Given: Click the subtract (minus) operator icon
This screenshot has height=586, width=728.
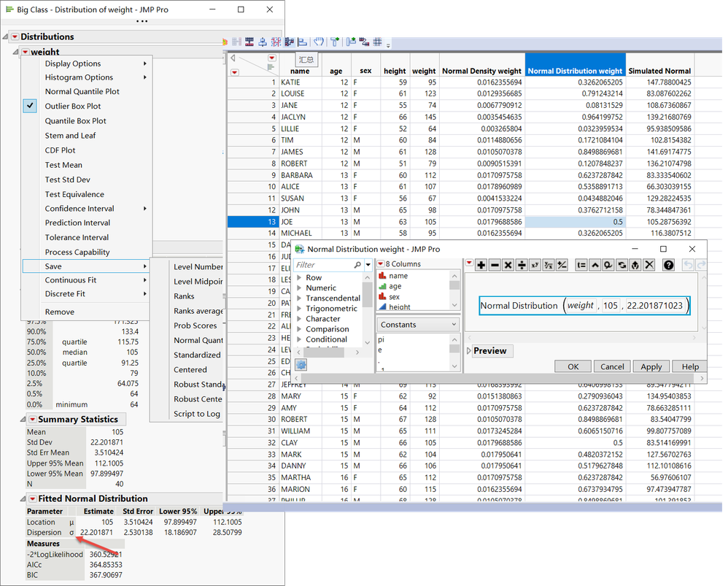Looking at the screenshot, I should pyautogui.click(x=495, y=265).
